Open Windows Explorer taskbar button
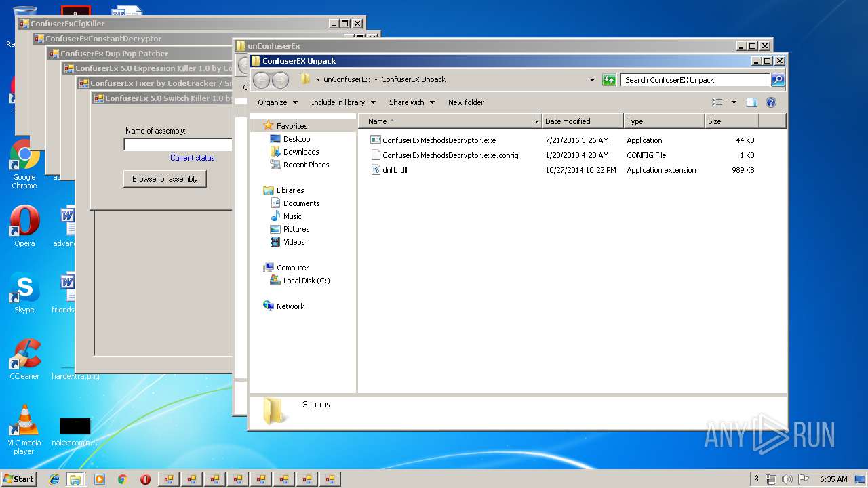Screen dimensions: 868x488 [x=75, y=479]
